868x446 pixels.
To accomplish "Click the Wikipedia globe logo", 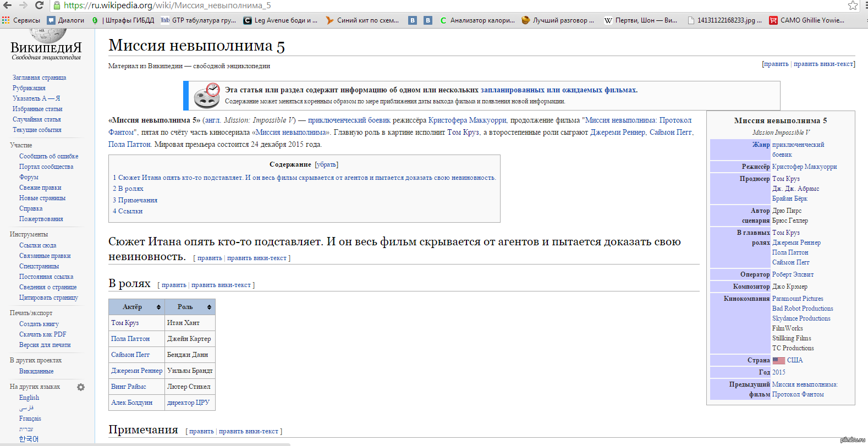I will pos(47,36).
